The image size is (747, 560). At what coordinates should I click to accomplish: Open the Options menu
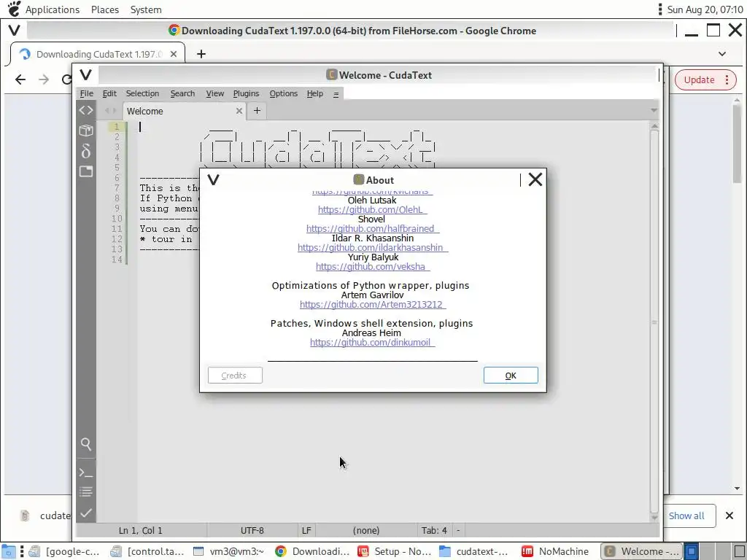(284, 93)
